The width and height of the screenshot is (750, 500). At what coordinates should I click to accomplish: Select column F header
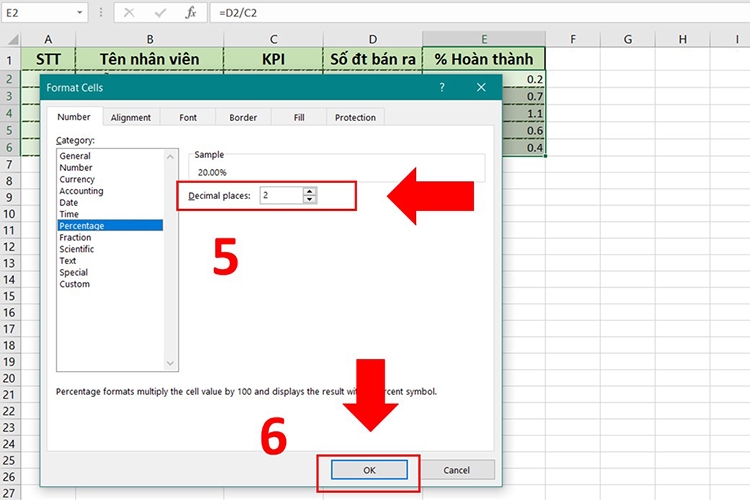pyautogui.click(x=573, y=39)
